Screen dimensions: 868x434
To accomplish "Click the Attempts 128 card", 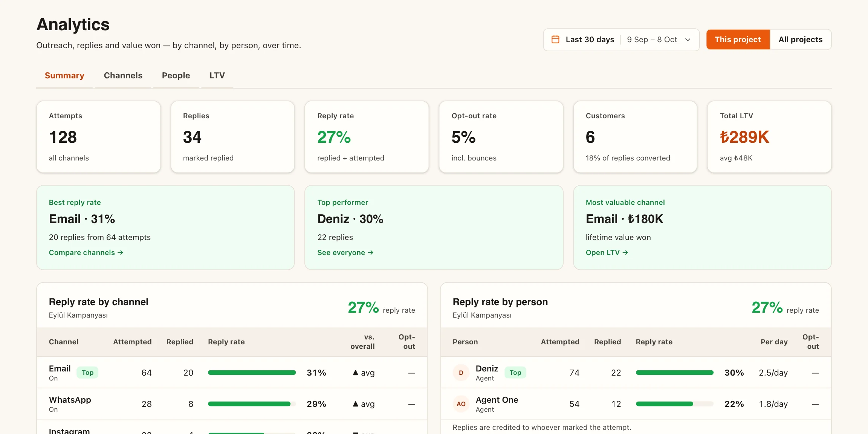I will click(99, 137).
